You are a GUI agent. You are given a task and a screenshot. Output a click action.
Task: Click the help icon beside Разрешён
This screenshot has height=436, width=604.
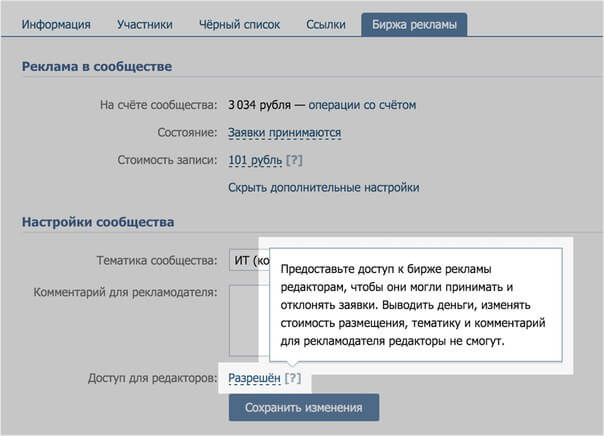point(292,378)
